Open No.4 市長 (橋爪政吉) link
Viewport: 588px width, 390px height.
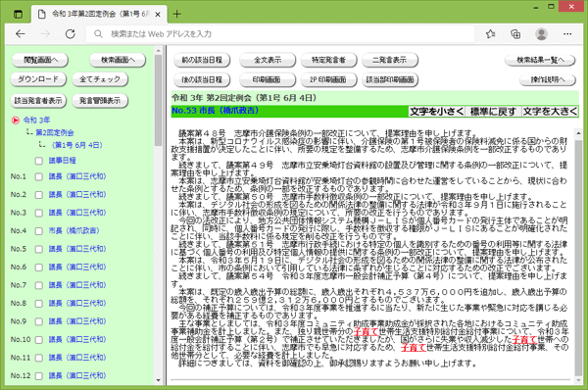point(73,230)
